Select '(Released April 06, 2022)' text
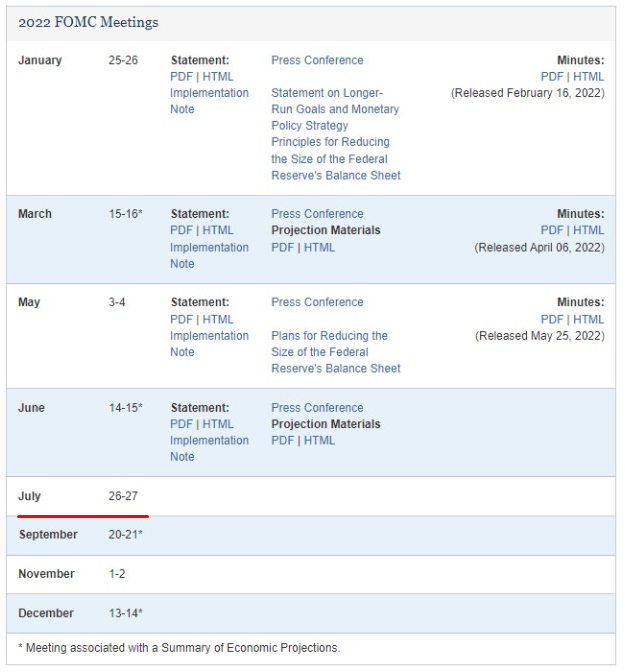The image size is (625, 672). (539, 248)
